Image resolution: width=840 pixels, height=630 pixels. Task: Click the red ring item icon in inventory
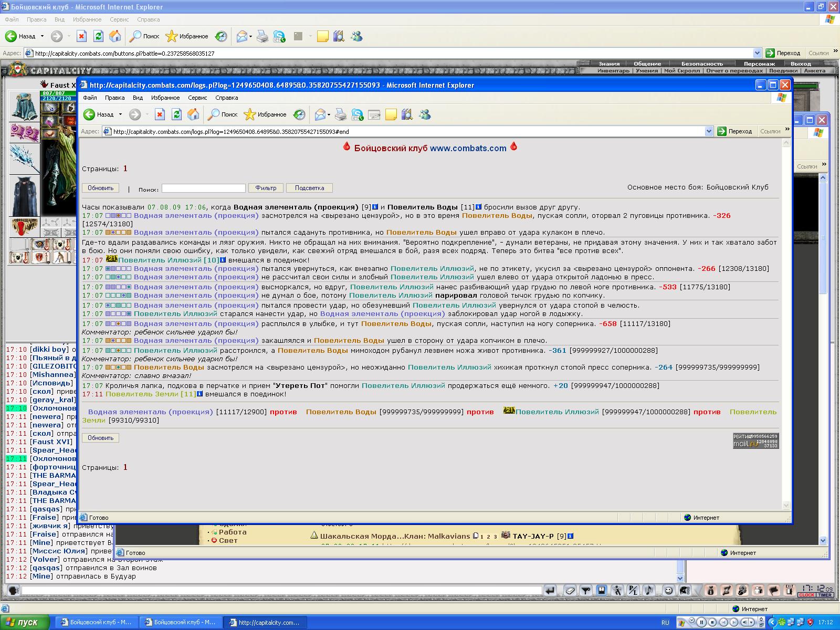(24, 227)
